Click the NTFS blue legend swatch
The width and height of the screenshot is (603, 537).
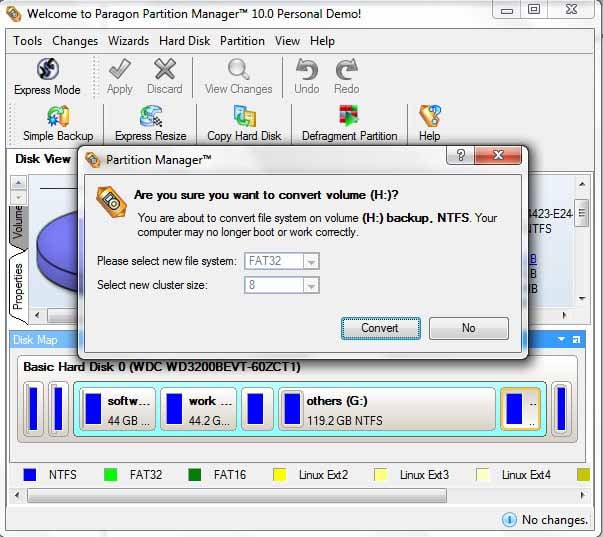(30, 475)
